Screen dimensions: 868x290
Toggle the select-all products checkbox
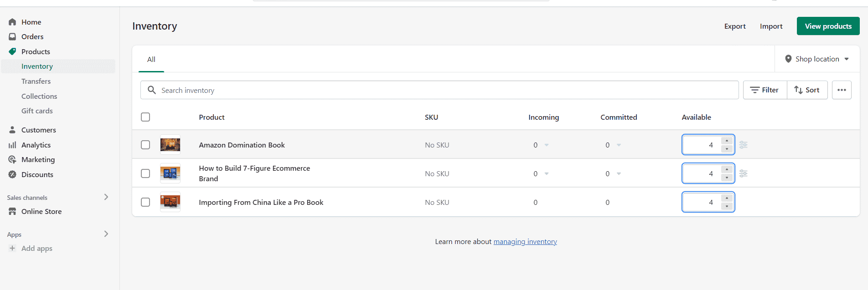click(x=145, y=117)
